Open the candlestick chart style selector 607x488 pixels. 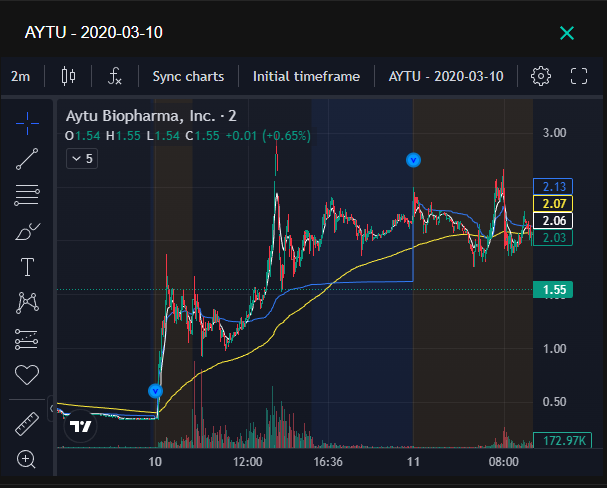[x=69, y=76]
